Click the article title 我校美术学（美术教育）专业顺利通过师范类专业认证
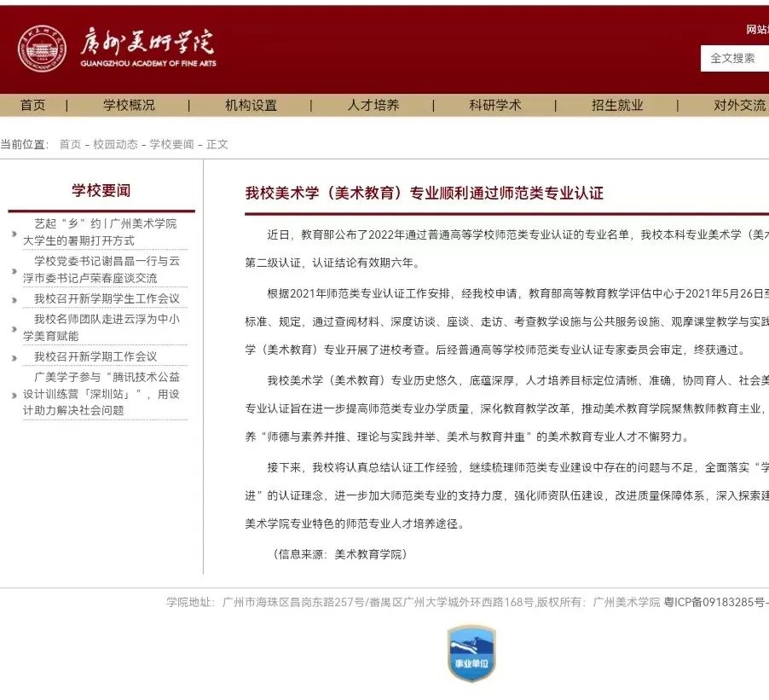The image size is (769, 700). tap(425, 193)
